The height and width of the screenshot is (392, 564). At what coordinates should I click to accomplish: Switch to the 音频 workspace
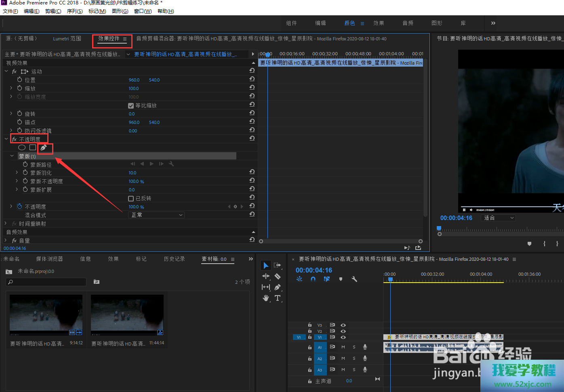[x=408, y=23]
